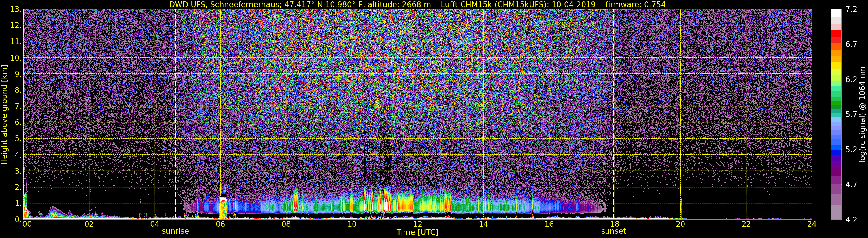Viewport: 868px width, 238px height.
Task: Click the 'sunrise' label below the time axis
Action: [175, 231]
